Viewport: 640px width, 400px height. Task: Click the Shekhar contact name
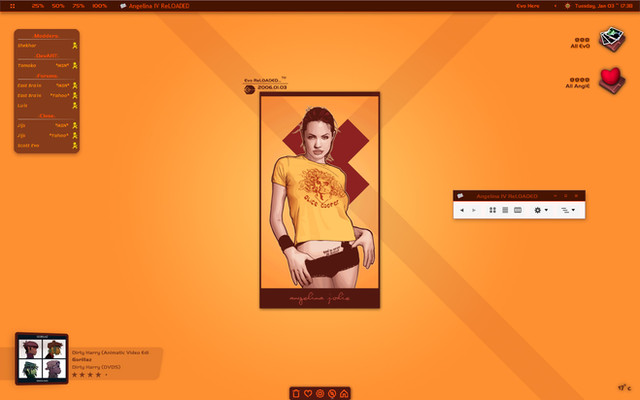(x=27, y=46)
